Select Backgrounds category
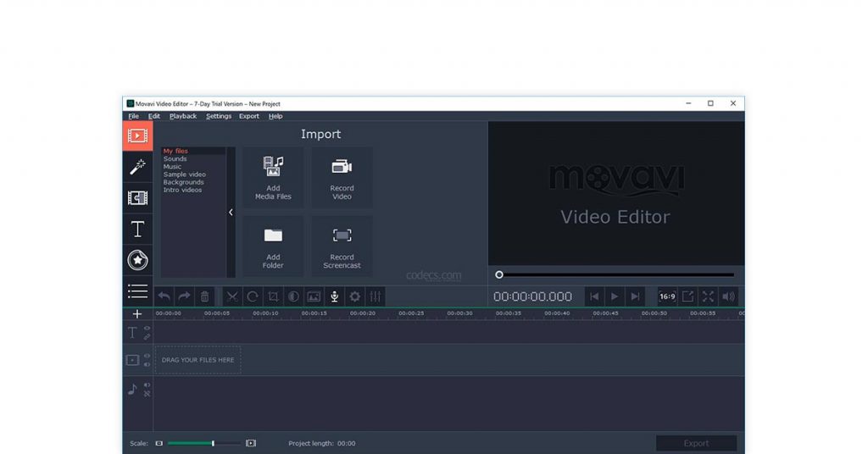868x454 pixels. (183, 182)
